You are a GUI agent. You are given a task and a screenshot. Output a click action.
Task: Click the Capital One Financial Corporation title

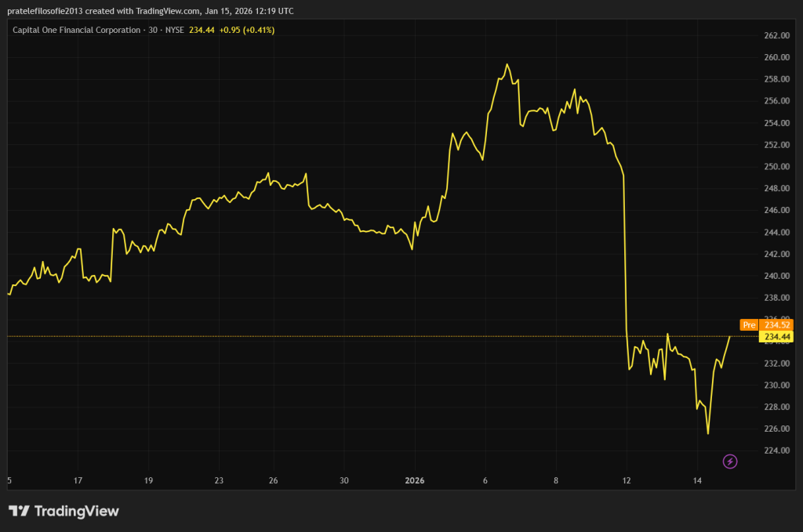75,30
